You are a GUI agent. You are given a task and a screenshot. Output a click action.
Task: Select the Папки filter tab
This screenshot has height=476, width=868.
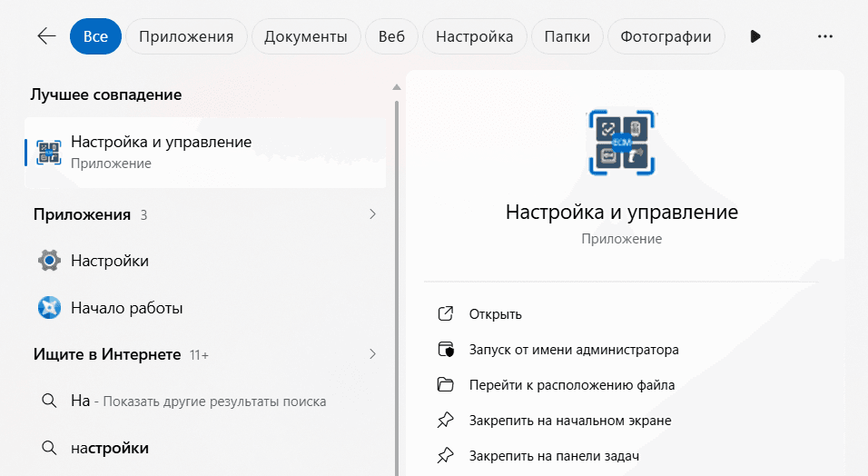click(567, 36)
